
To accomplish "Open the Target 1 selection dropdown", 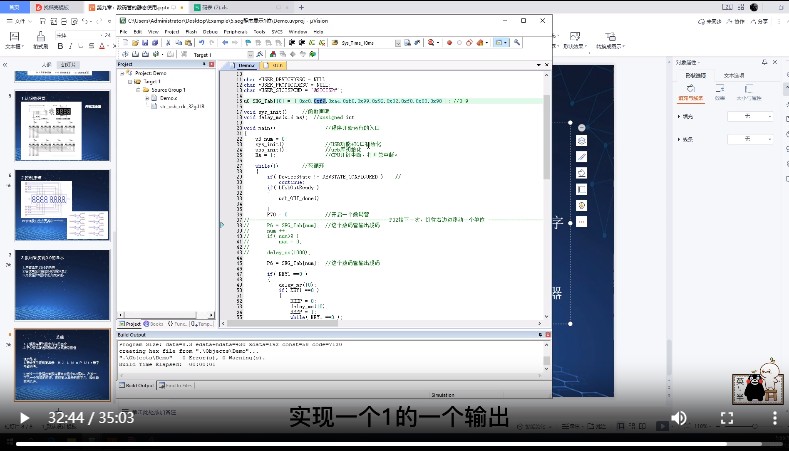I will point(250,54).
